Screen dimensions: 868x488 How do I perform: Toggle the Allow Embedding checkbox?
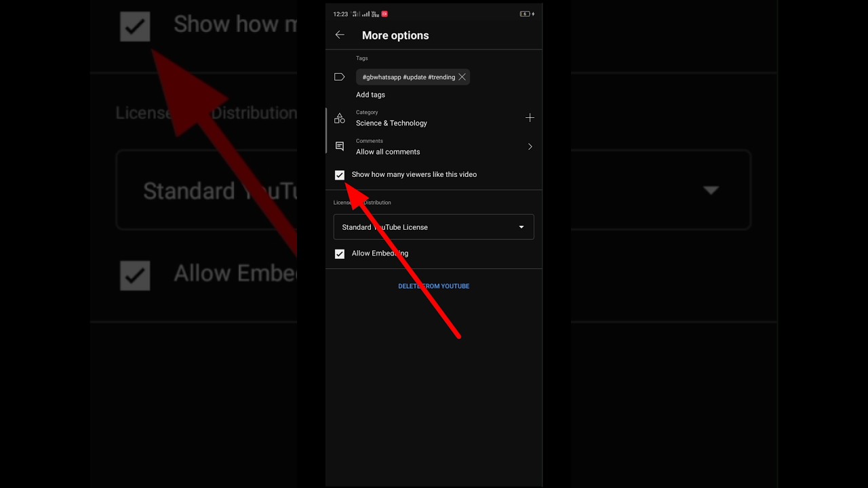point(340,253)
